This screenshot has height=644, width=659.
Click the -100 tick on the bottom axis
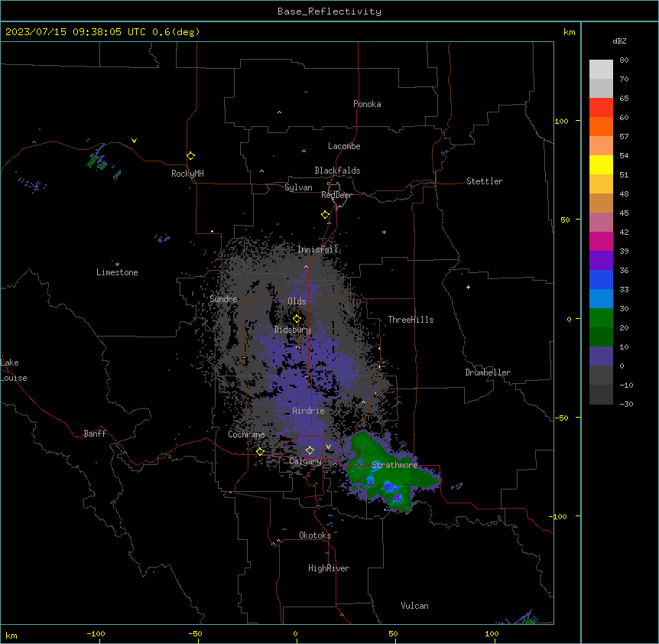(x=96, y=633)
